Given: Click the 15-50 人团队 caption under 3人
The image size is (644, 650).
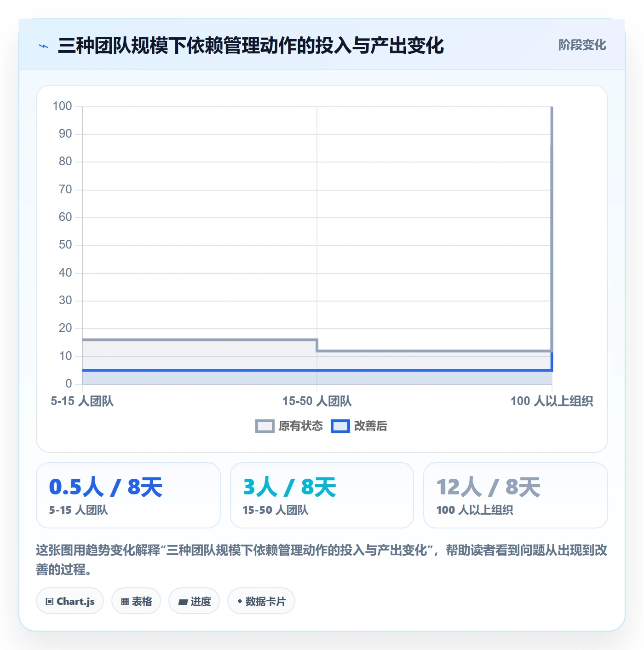Looking at the screenshot, I should tap(276, 510).
